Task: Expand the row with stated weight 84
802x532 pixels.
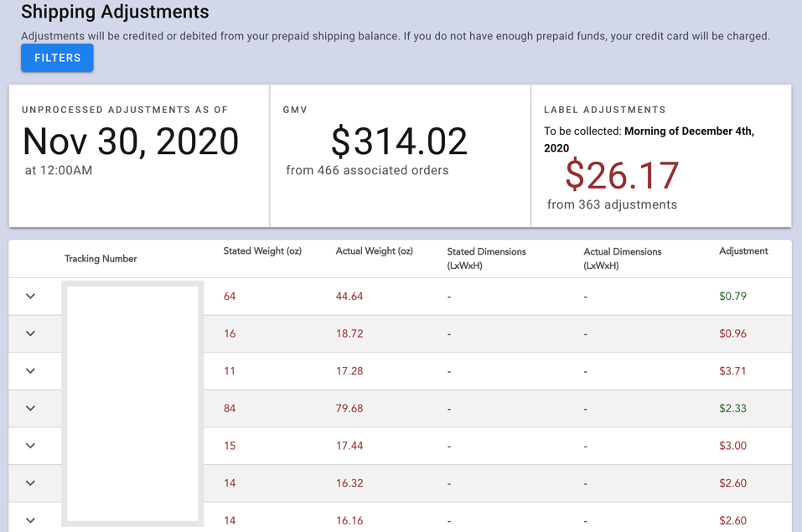Action: [x=31, y=408]
